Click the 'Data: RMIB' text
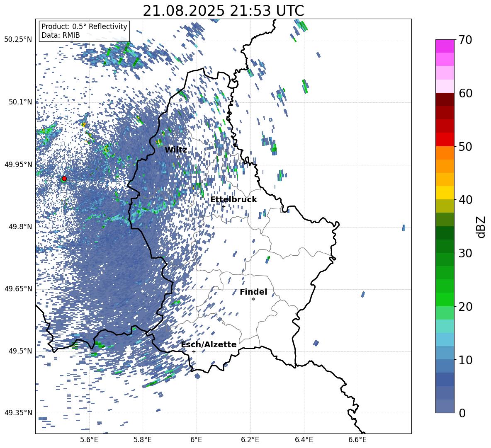 point(61,35)
